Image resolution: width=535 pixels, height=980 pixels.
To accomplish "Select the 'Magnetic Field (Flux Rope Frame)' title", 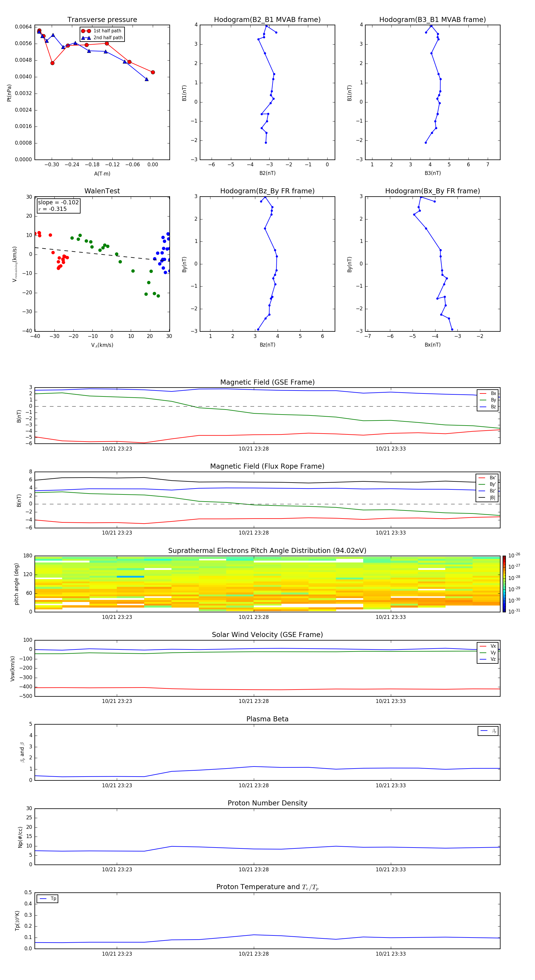I will click(x=267, y=467).
